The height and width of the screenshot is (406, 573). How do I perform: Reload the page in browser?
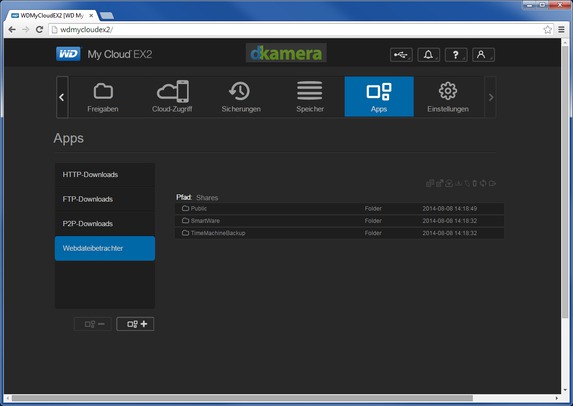[x=39, y=30]
